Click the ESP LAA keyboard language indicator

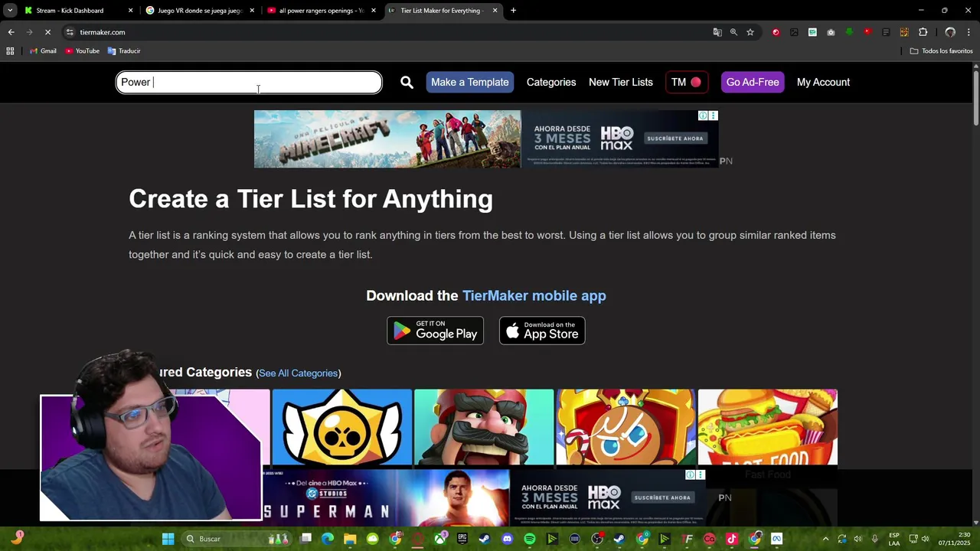point(894,539)
